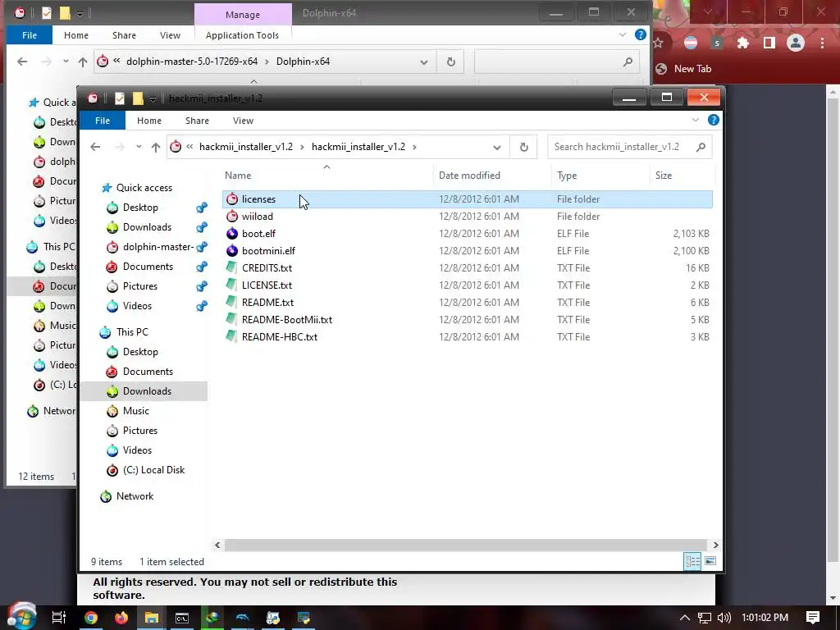Click search magnifier in hackmii_installer window
Viewport: 840px width, 630px height.
(701, 147)
